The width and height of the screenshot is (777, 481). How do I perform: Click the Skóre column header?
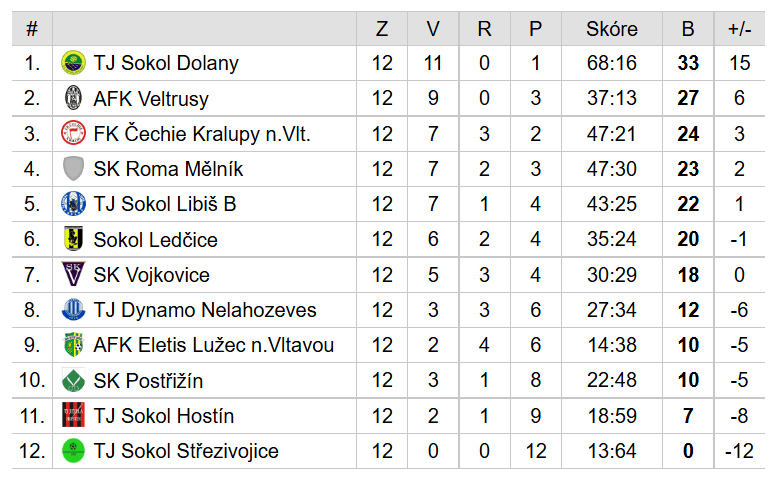click(x=611, y=29)
